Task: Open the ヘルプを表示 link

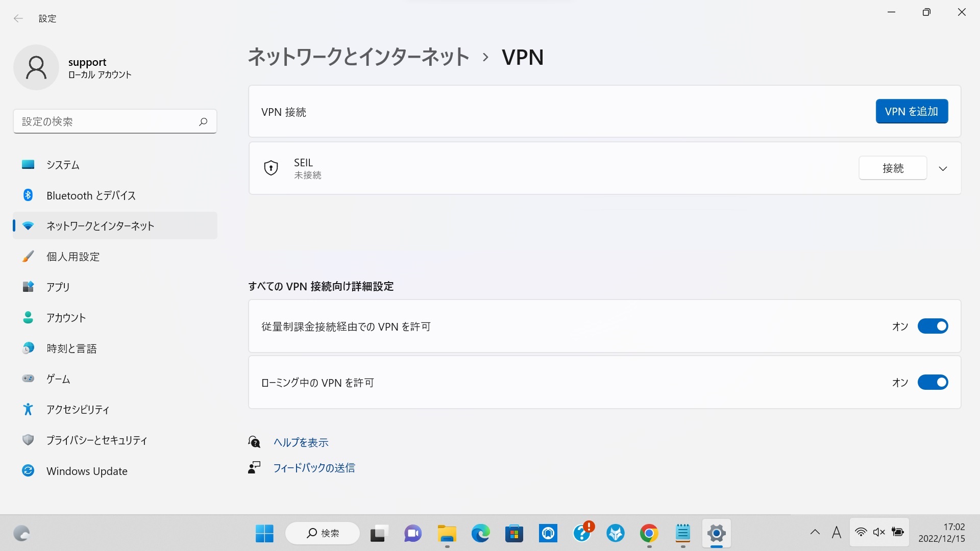Action: click(301, 442)
